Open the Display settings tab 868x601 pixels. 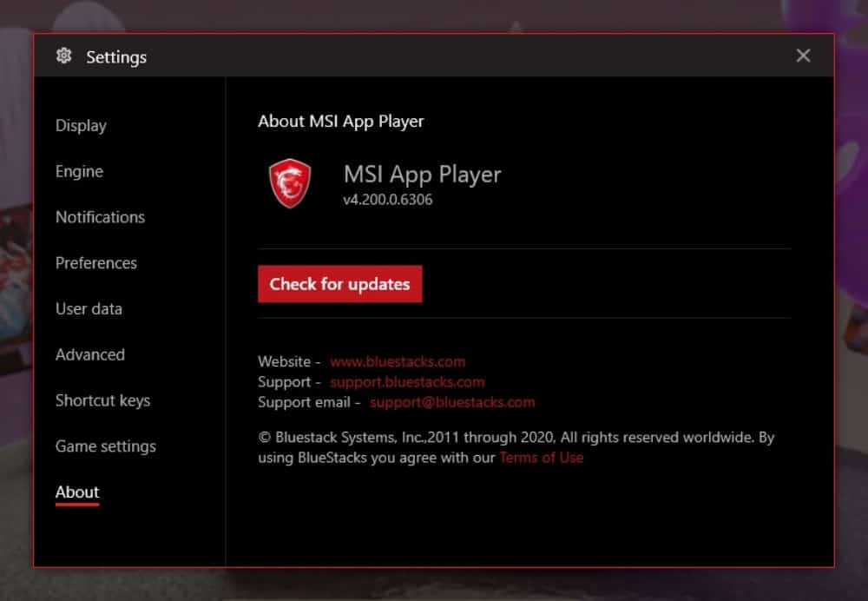[81, 126]
